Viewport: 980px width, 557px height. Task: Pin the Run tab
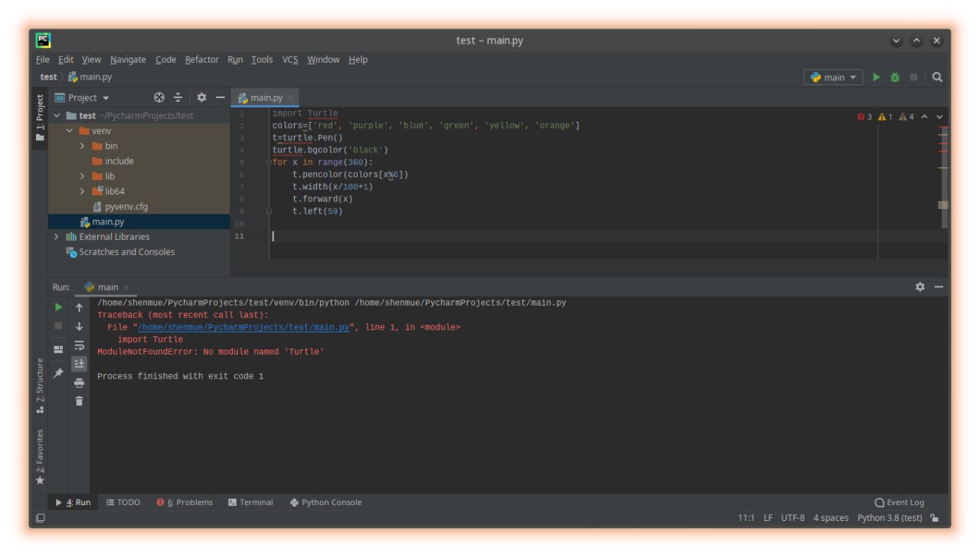click(x=58, y=373)
